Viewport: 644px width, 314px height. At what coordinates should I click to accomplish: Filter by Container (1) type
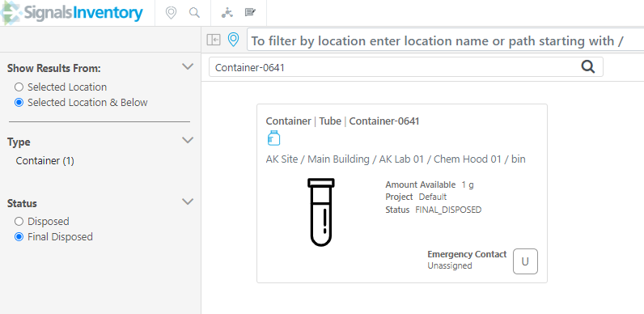pos(44,161)
